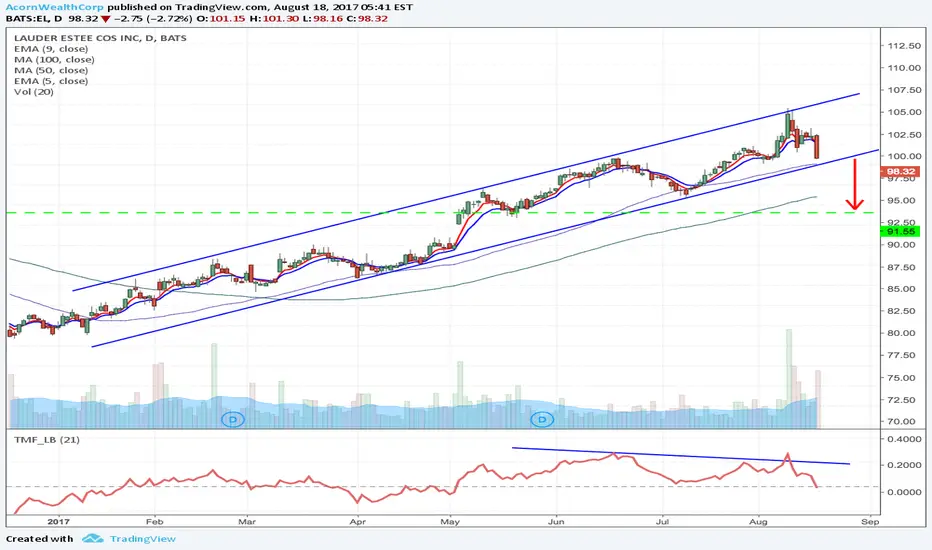932x550 pixels.
Task: Click the 0.2000 TMF axis label
Action: coord(904,465)
